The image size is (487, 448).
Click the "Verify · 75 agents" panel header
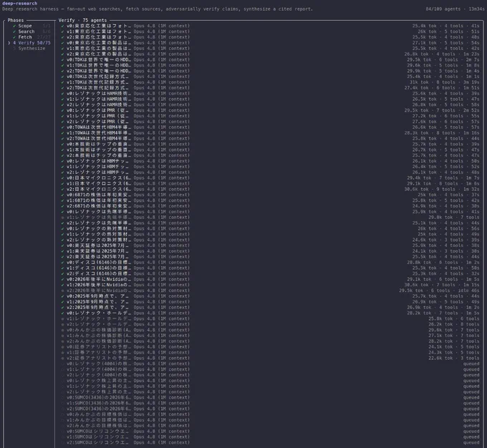point(82,20)
